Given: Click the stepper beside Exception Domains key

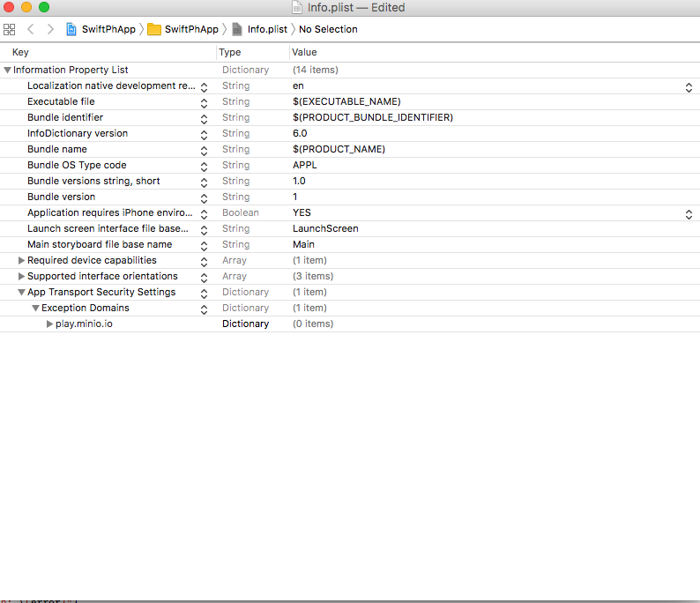Looking at the screenshot, I should (x=204, y=309).
